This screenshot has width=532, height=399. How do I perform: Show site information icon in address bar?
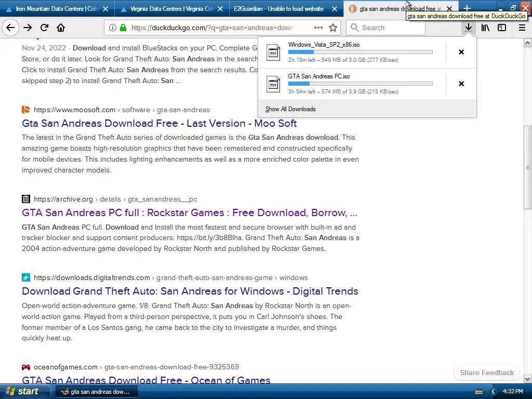pos(113,28)
